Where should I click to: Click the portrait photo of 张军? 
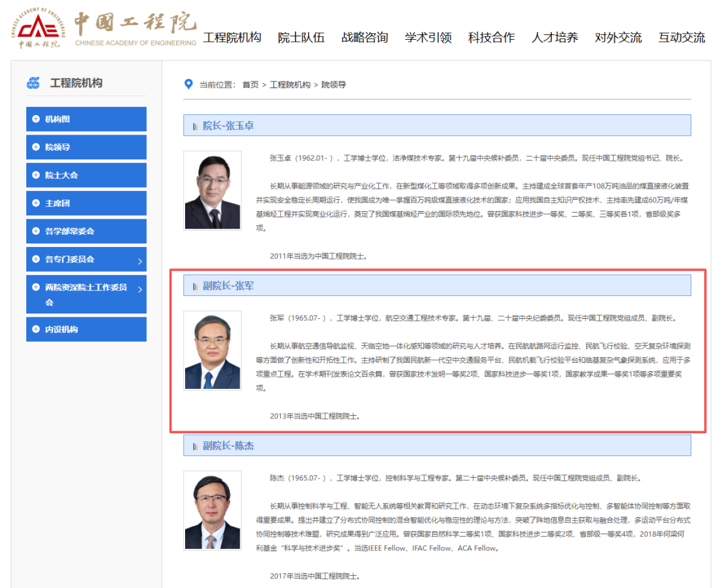(212, 351)
